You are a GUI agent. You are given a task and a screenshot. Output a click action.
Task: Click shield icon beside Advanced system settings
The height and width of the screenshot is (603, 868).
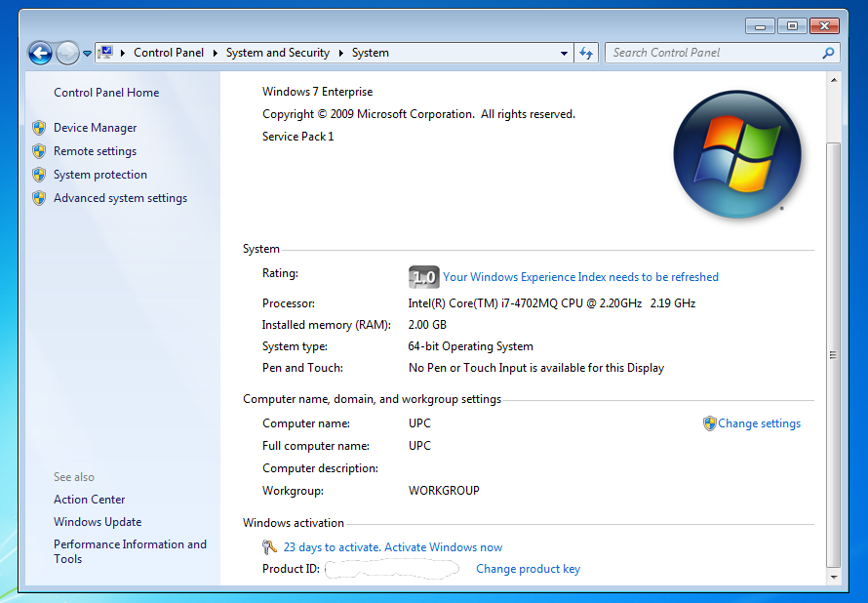39,198
